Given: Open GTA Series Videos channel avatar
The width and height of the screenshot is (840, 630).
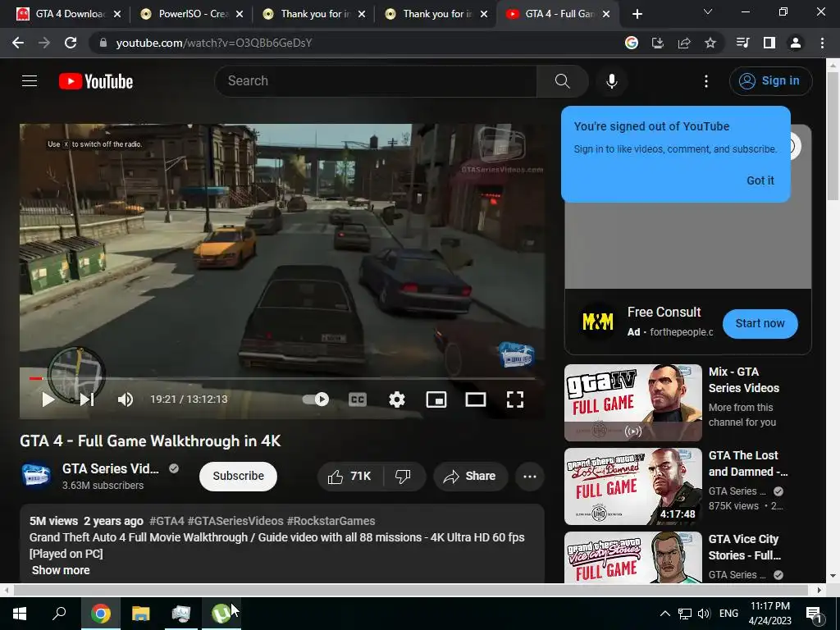Looking at the screenshot, I should point(35,476).
